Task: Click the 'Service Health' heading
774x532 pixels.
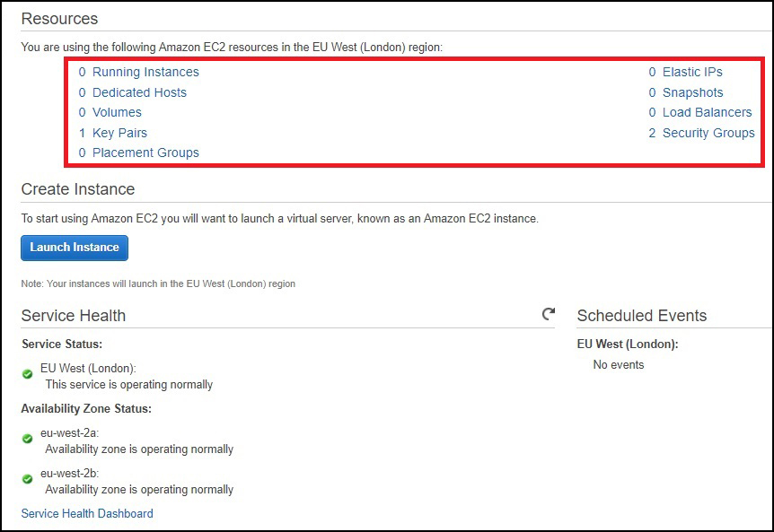Action: pyautogui.click(x=74, y=316)
